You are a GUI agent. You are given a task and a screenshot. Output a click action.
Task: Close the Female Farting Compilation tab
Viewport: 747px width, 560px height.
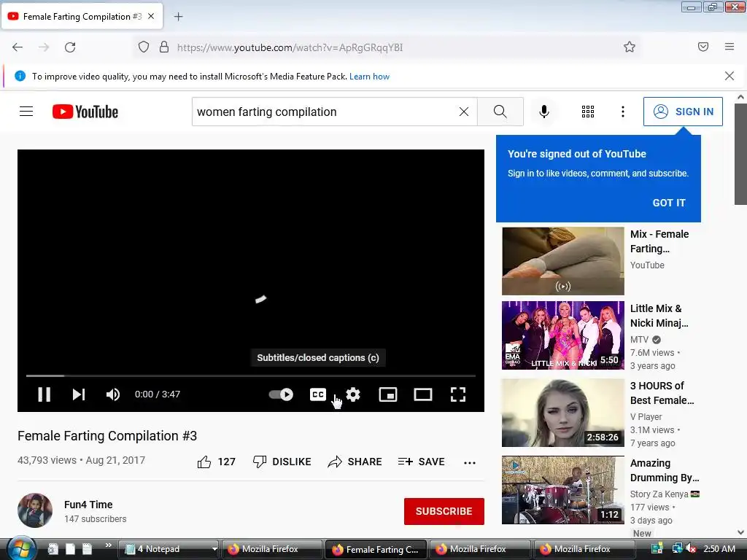(151, 16)
